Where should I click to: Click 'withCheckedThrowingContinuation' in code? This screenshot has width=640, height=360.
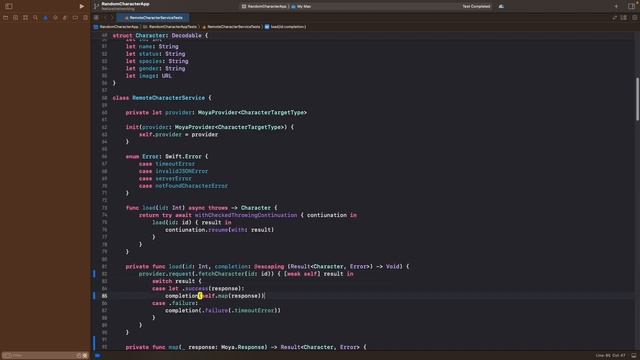coord(246,215)
